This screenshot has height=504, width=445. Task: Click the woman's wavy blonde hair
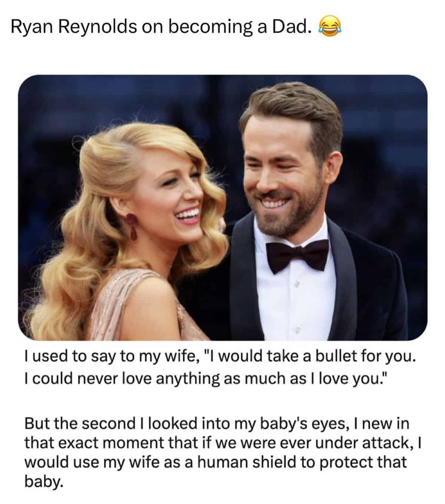pyautogui.click(x=74, y=238)
